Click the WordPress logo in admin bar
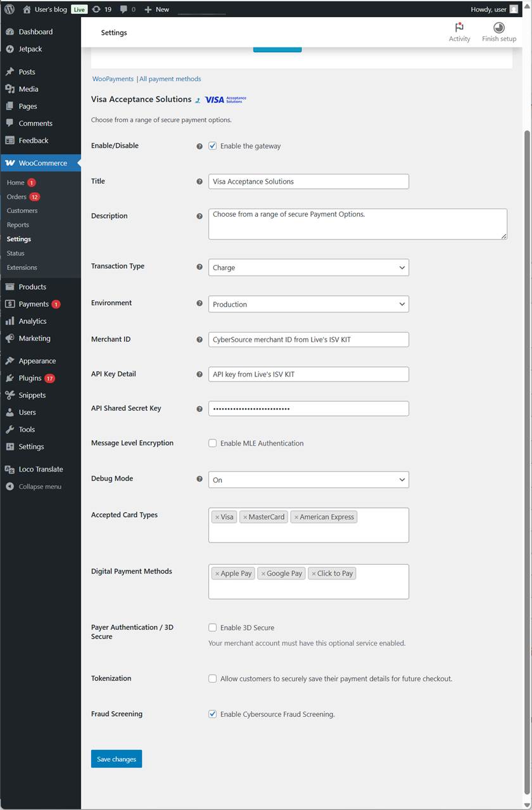The width and height of the screenshot is (532, 810). pyautogui.click(x=9, y=10)
